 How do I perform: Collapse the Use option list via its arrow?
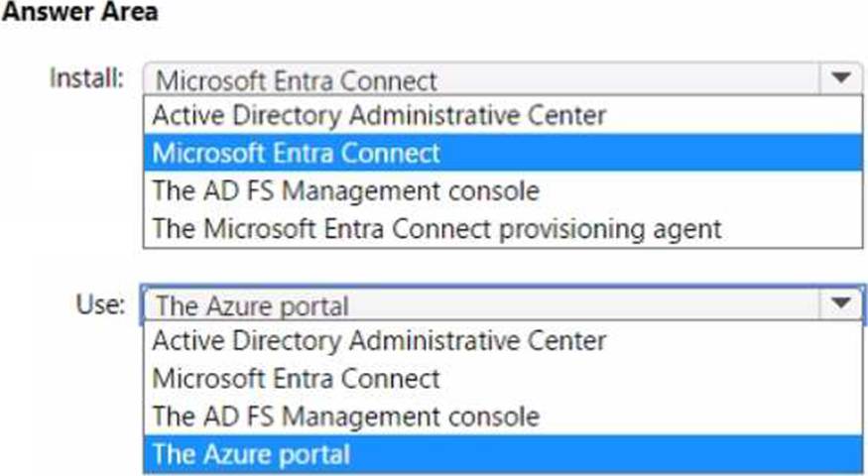[840, 302]
